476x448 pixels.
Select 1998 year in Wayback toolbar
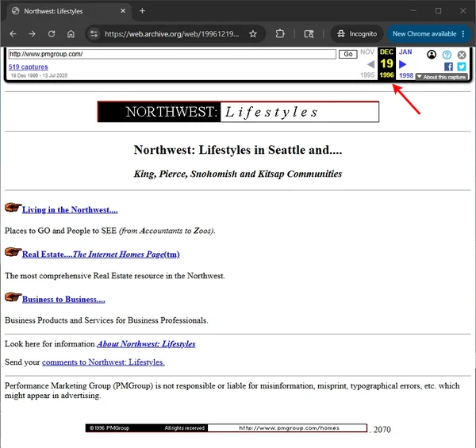pos(406,75)
